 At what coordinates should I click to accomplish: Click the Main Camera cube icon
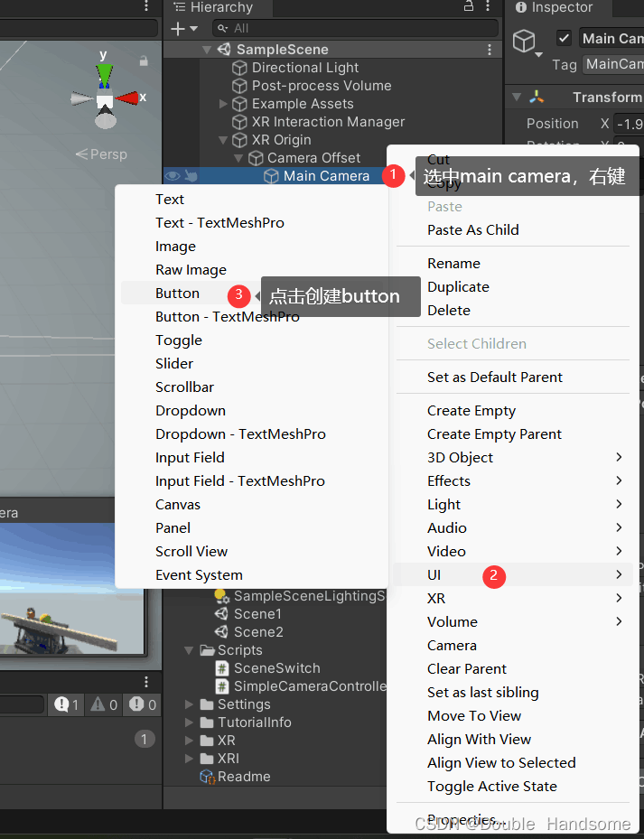pyautogui.click(x=271, y=176)
